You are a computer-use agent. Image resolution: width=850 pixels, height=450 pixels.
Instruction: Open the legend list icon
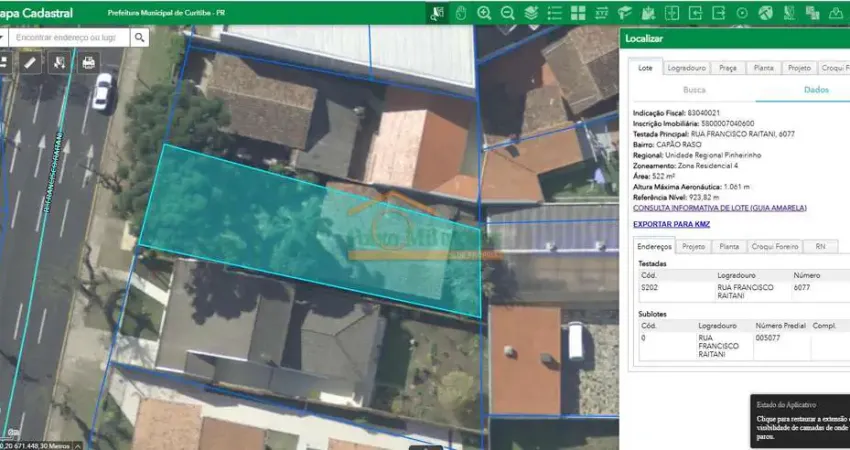click(555, 13)
